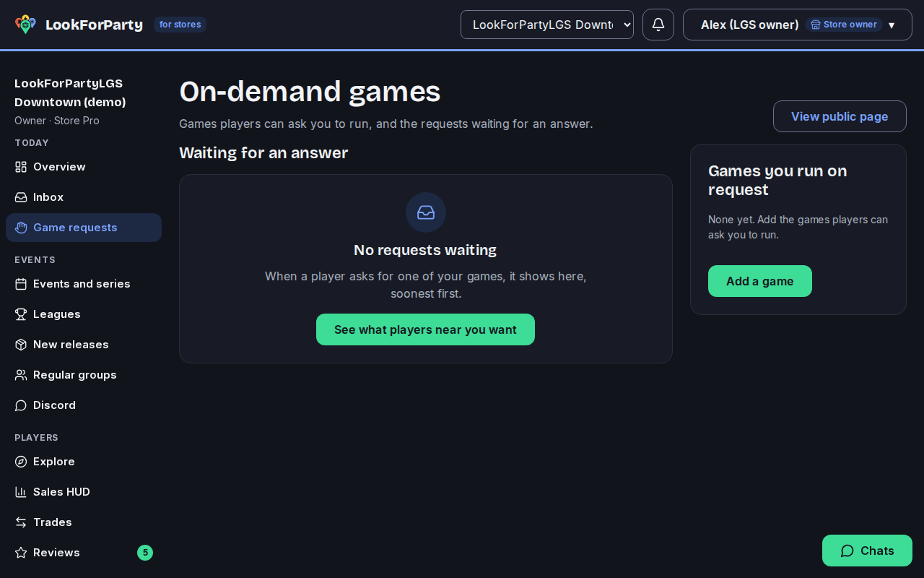Click the LookForParty brand name
This screenshot has height=578, width=924.
click(94, 25)
